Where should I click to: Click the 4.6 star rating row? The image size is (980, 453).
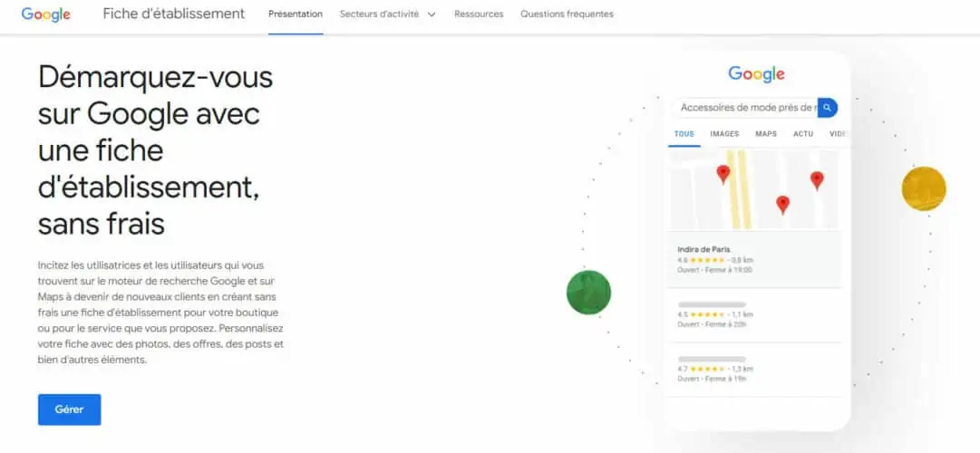pyautogui.click(x=715, y=260)
